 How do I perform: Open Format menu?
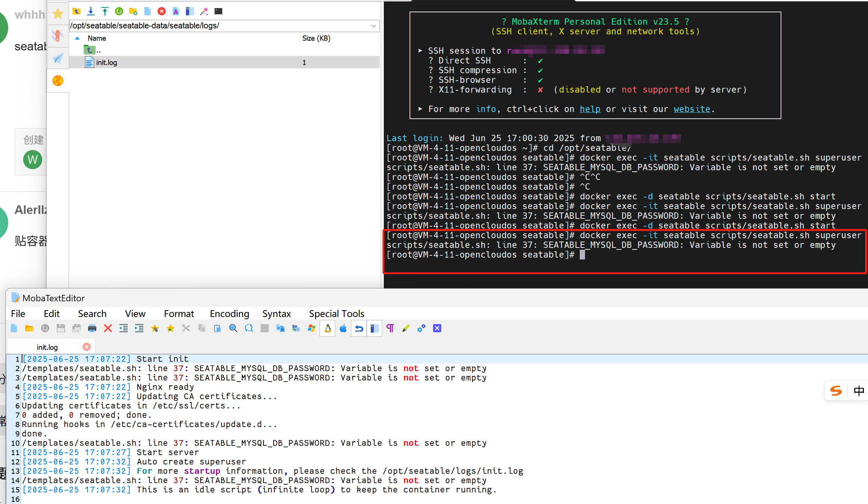tap(179, 314)
